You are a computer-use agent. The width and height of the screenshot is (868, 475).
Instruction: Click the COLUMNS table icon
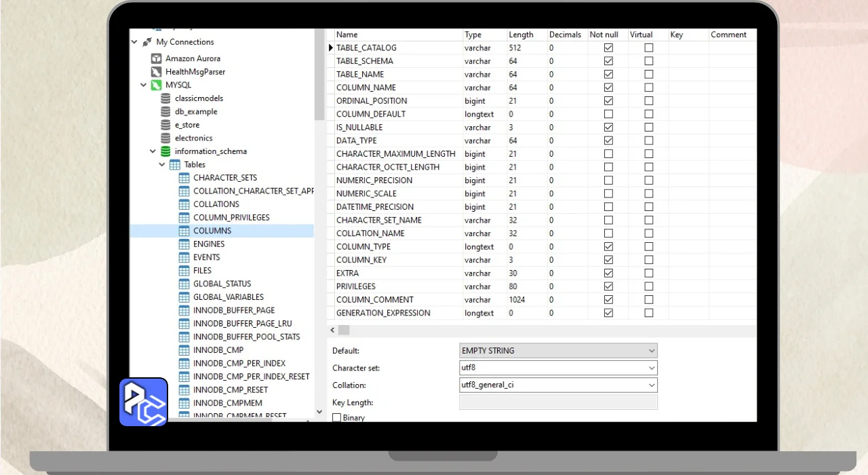tap(184, 231)
